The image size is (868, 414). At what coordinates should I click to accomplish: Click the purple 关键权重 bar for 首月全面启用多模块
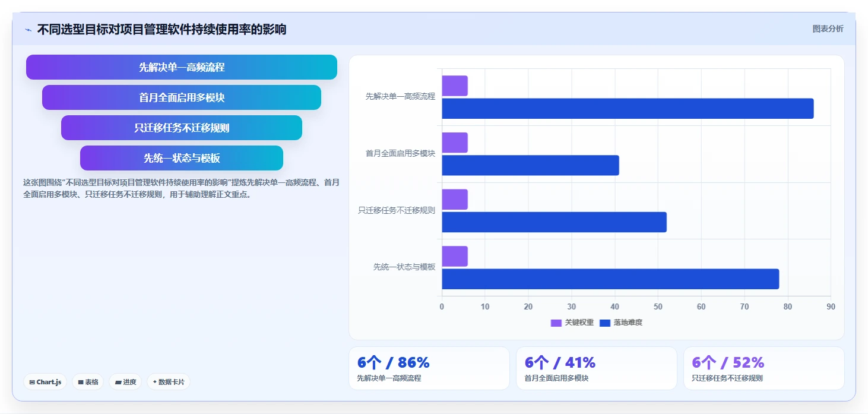[455, 143]
